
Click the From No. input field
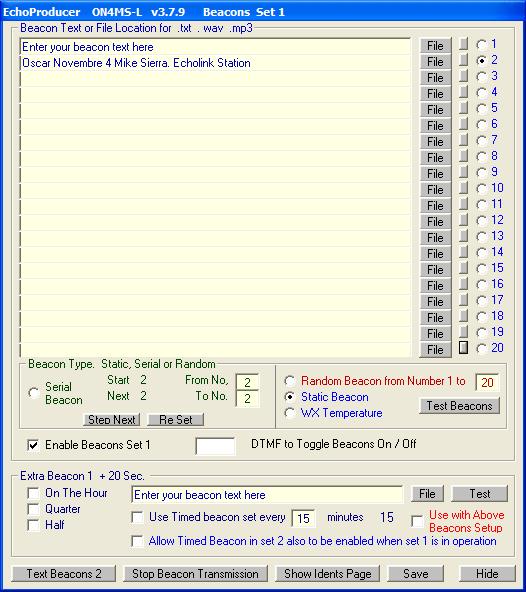(x=247, y=382)
